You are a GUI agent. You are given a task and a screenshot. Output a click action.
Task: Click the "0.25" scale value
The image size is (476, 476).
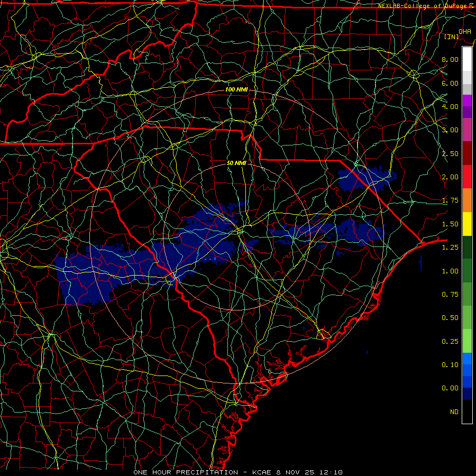coord(450,341)
